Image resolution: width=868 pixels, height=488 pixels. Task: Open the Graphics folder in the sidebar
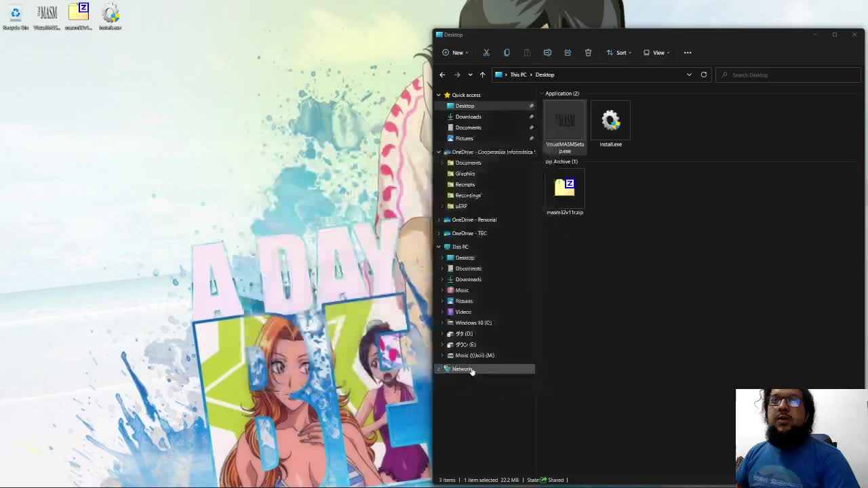tap(465, 174)
